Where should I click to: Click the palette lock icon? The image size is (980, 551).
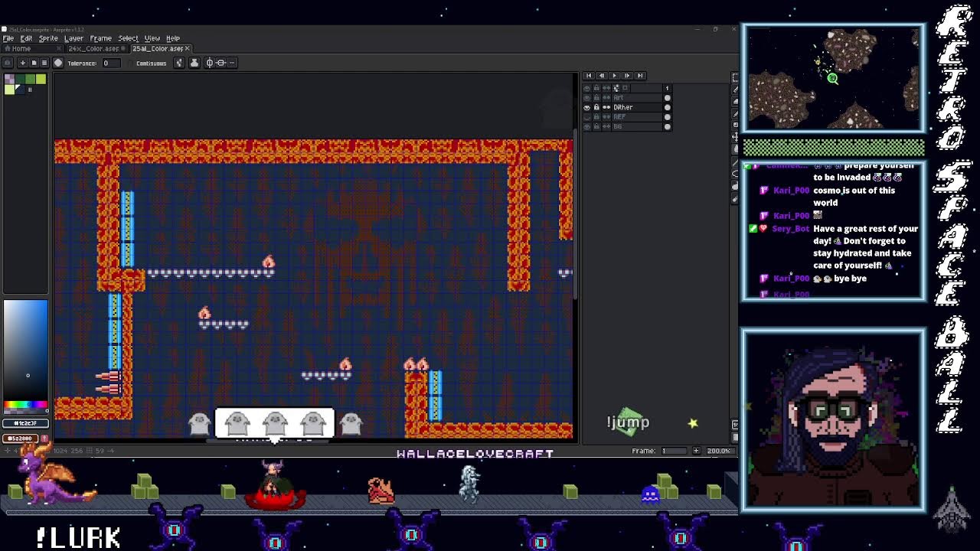(7, 63)
